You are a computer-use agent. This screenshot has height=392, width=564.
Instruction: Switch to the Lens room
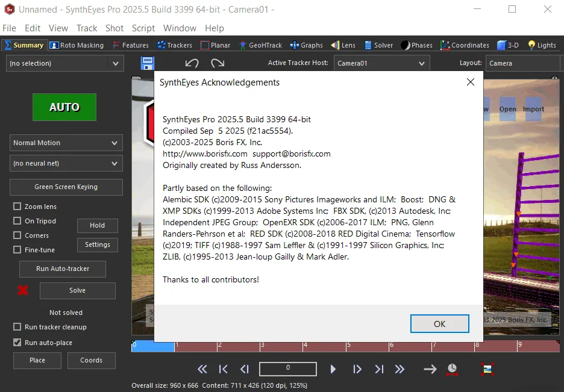(x=343, y=45)
